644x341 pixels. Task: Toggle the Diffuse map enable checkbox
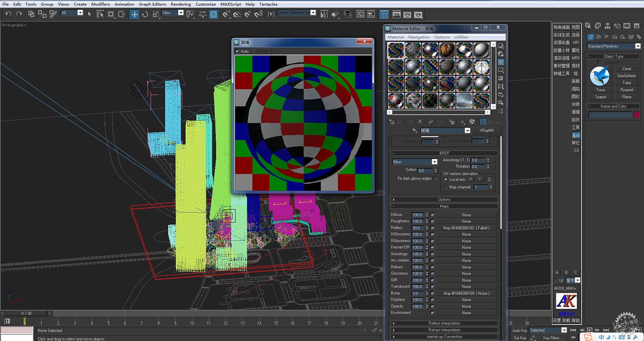tap(433, 215)
